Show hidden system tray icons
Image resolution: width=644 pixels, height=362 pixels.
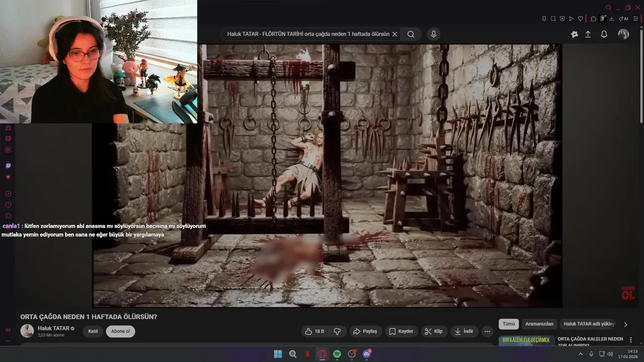pos(581,354)
